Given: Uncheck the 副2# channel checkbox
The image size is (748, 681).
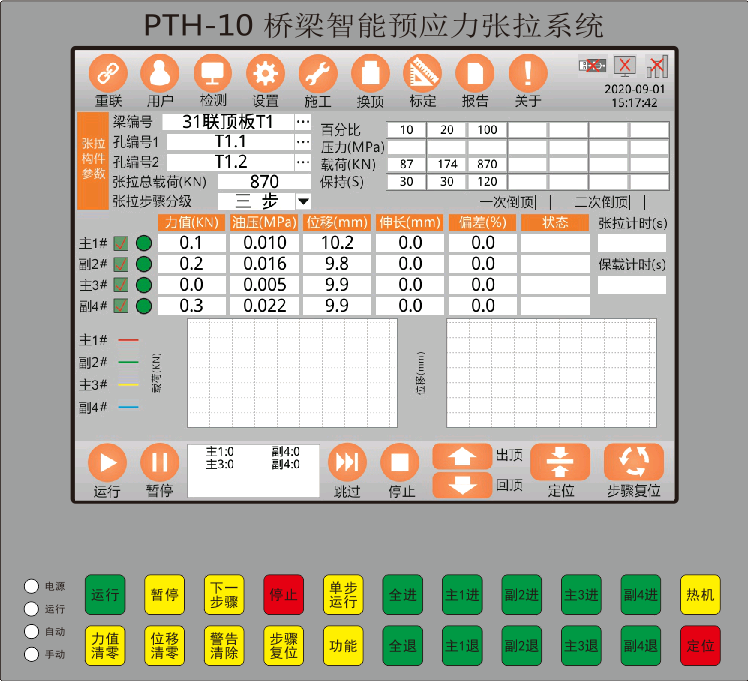Looking at the screenshot, I should pos(121,264).
